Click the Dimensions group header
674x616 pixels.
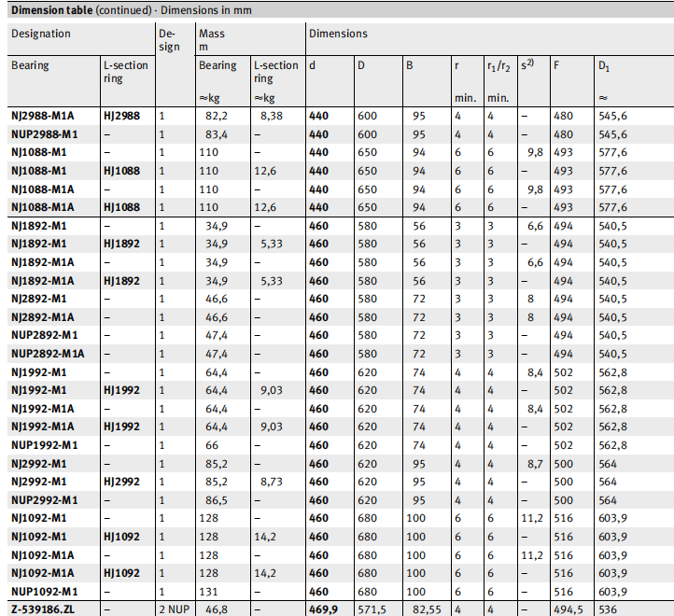tap(339, 34)
